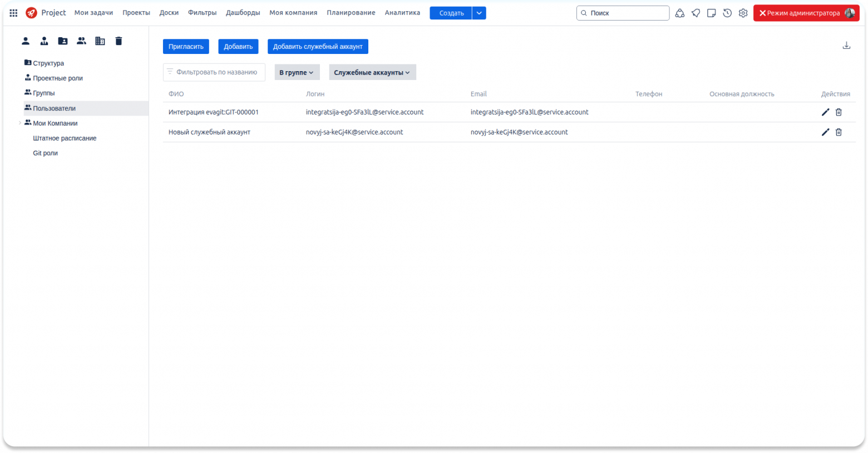Click the folder-person icon in sidebar toolbar
The width and height of the screenshot is (868, 453).
63,41
